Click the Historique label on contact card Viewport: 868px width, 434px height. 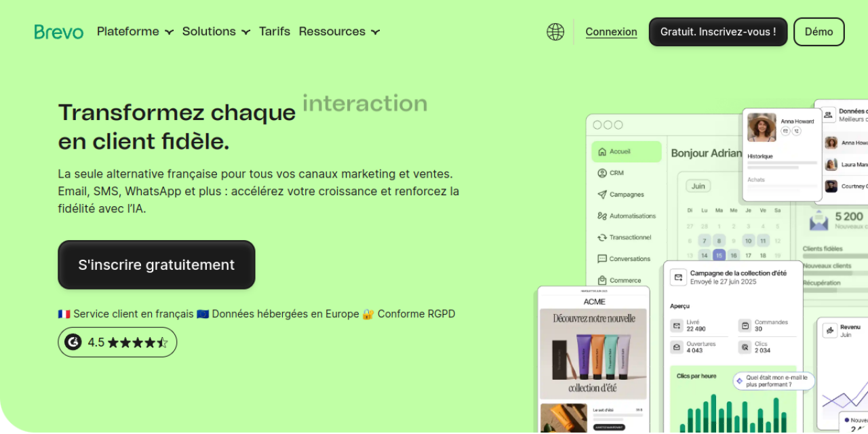pos(760,156)
